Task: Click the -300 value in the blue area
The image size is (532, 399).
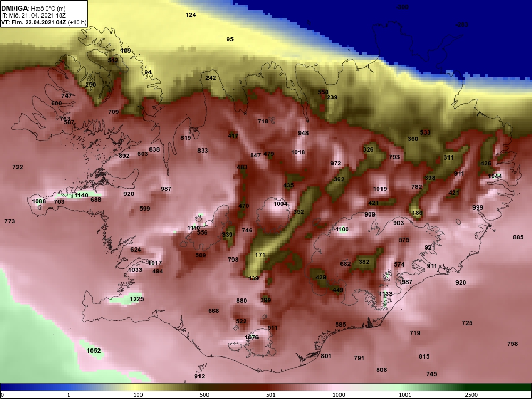Action: 402,7
